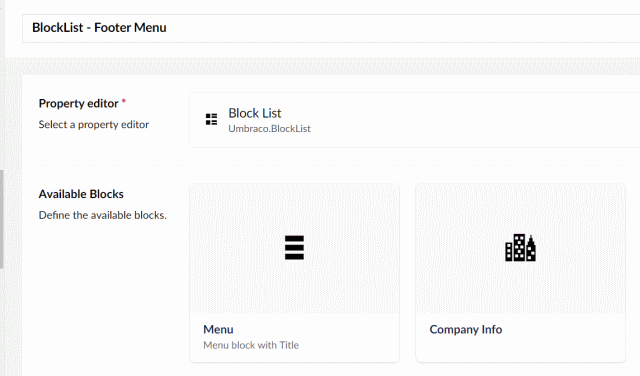Click the 'Define the available blocks.' description
This screenshot has width=640, height=376.
pos(102,215)
